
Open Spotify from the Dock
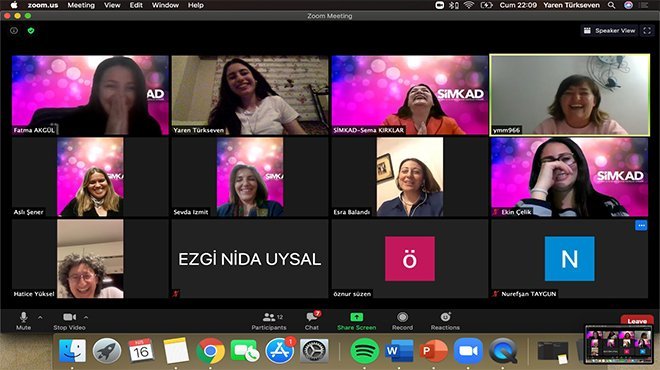click(x=365, y=350)
